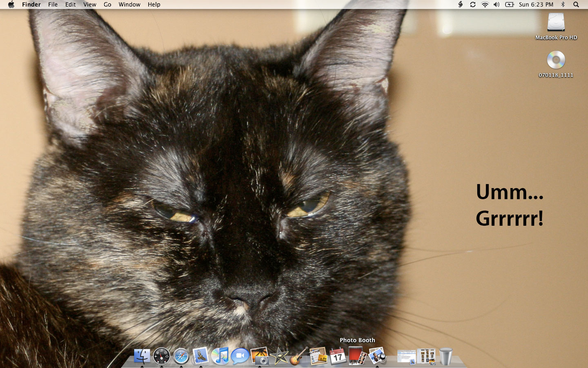Open Spotlight search magnifier
This screenshot has height=368, width=588.
click(x=576, y=4)
